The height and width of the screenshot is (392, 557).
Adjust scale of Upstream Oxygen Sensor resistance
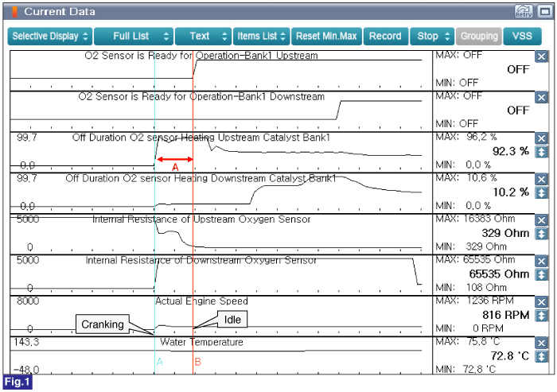click(541, 234)
